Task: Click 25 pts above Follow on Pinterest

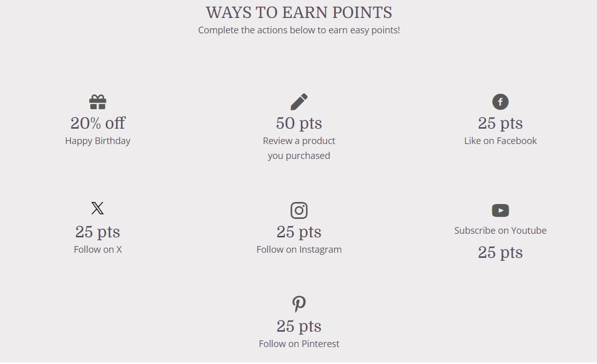Action: click(299, 327)
